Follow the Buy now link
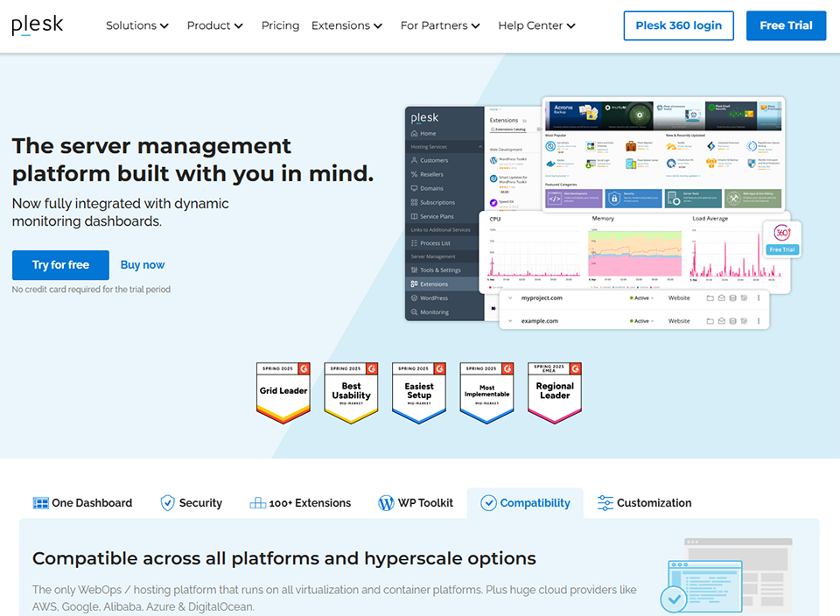Screen dimensions: 840x616 click(143, 265)
